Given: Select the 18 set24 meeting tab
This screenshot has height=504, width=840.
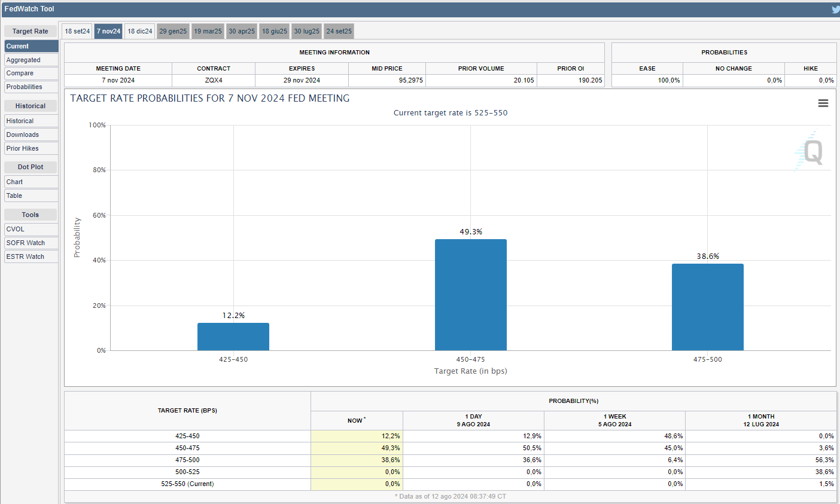Looking at the screenshot, I should 77,31.
